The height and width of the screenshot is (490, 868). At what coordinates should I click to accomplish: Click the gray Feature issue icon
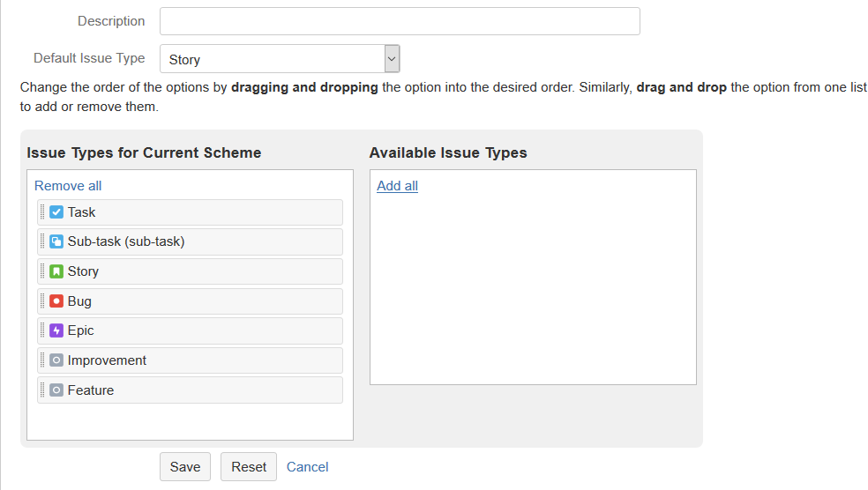pyautogui.click(x=56, y=390)
